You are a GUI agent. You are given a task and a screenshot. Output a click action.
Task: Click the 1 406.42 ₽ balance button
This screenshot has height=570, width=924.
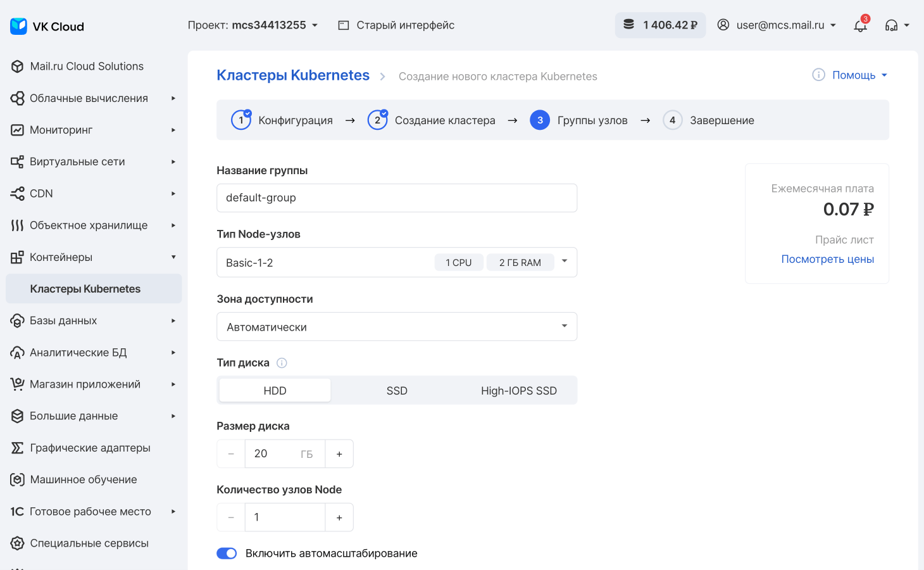[x=660, y=25]
